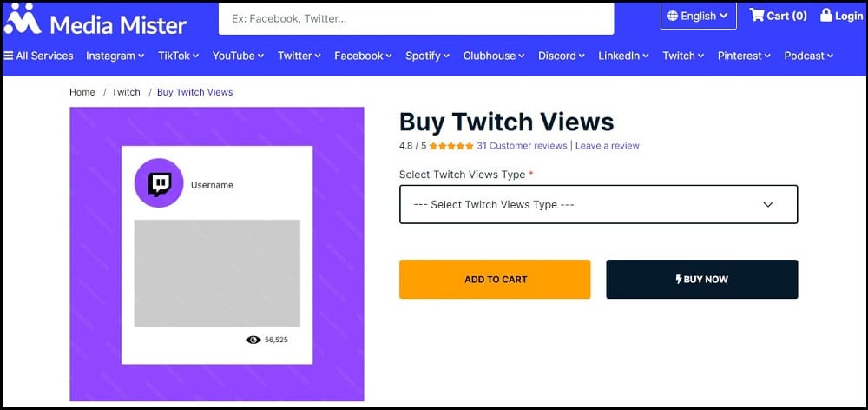This screenshot has height=410, width=868.
Task: Click the globe language icon
Action: point(672,16)
